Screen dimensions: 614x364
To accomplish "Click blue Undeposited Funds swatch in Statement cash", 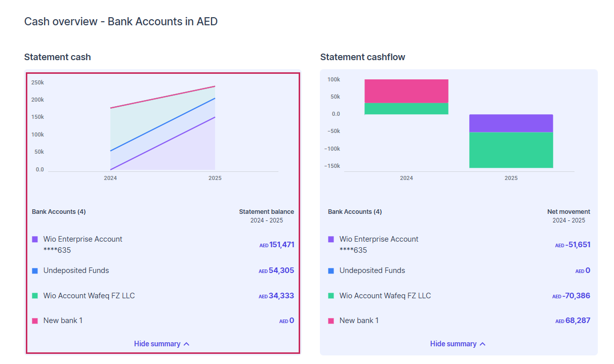I will pyautogui.click(x=35, y=270).
